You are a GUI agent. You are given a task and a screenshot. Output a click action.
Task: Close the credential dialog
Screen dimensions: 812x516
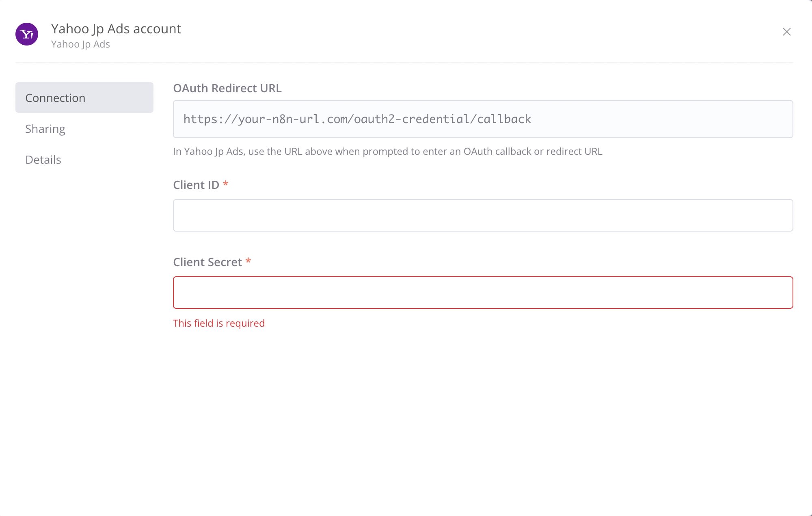[x=786, y=32]
